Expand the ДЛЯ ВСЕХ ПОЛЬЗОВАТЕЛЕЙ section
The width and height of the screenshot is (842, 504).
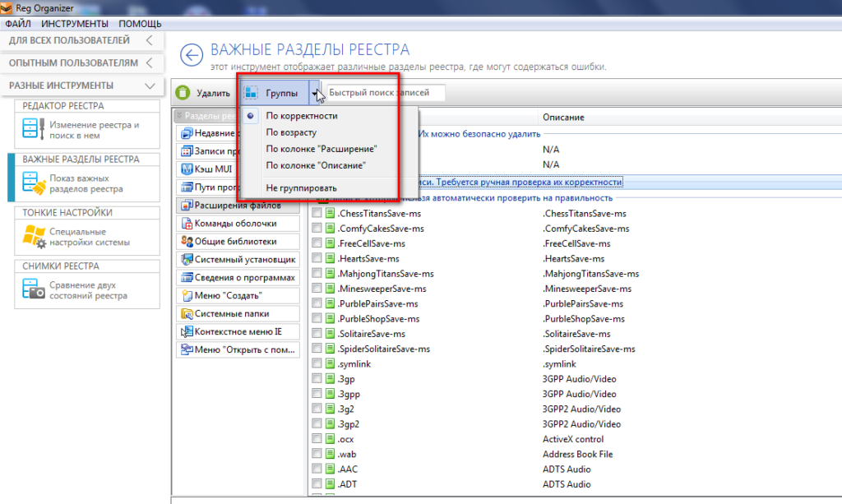pos(149,40)
